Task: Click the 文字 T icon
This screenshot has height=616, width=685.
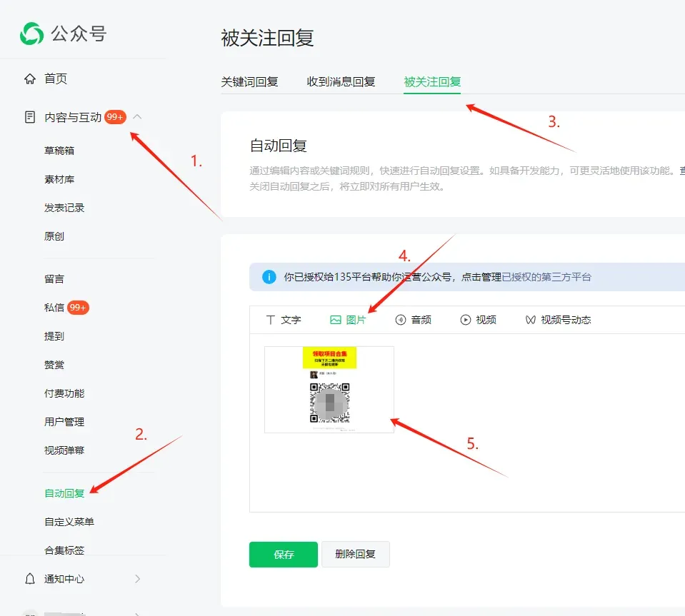Action: [x=271, y=320]
